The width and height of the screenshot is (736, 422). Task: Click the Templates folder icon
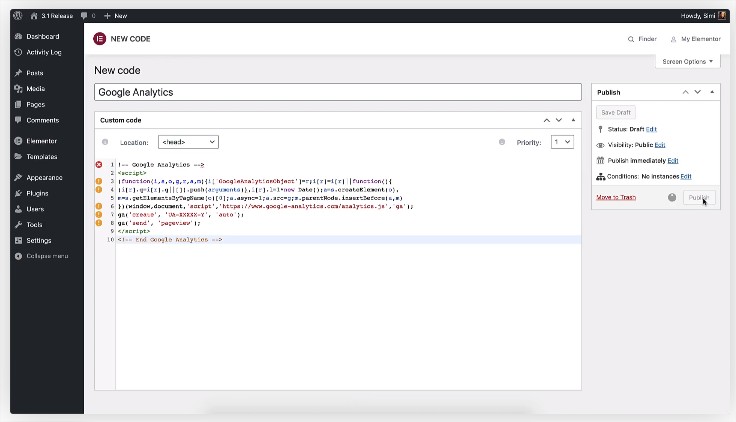[x=18, y=156]
